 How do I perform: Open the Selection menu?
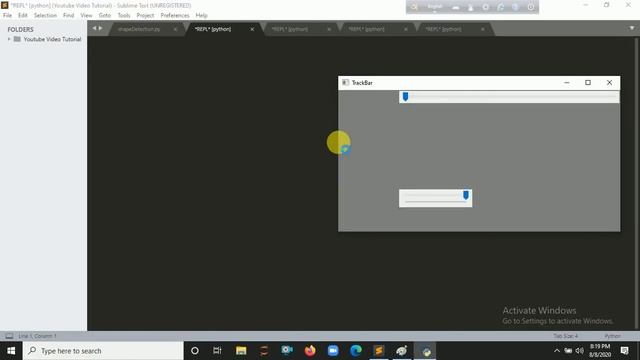tap(45, 16)
